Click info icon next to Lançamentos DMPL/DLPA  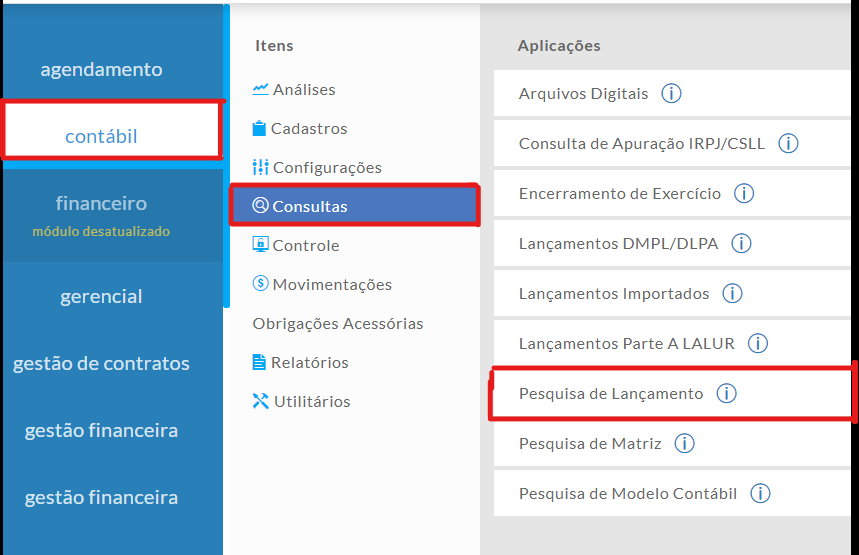741,243
